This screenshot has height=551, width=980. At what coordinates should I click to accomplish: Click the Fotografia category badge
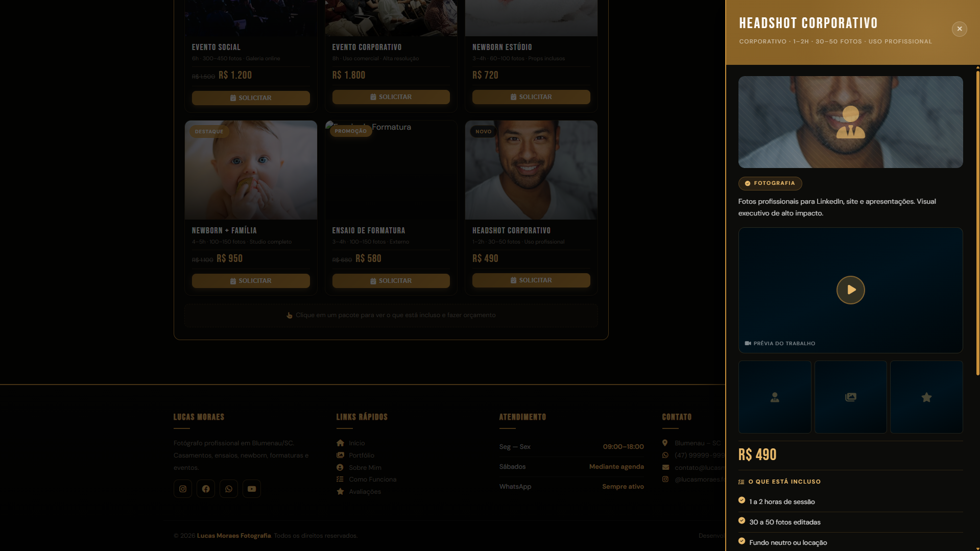(770, 183)
